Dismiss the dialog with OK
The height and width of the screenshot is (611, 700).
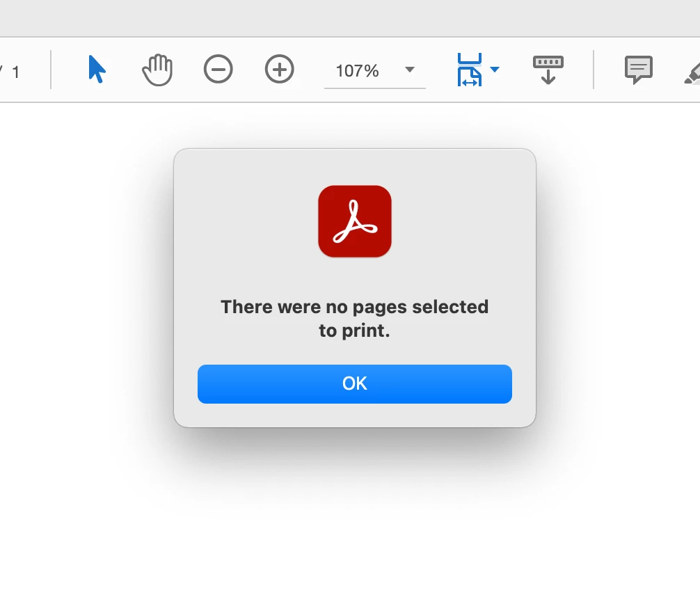(x=355, y=384)
